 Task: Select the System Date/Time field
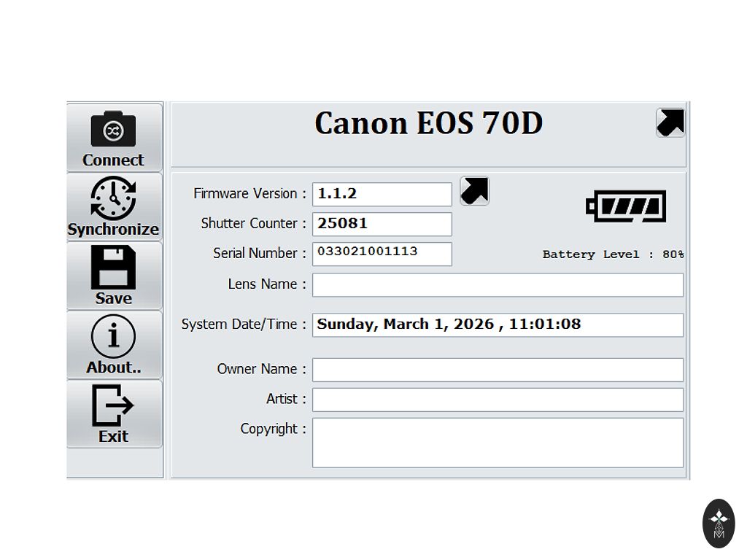[x=498, y=324]
